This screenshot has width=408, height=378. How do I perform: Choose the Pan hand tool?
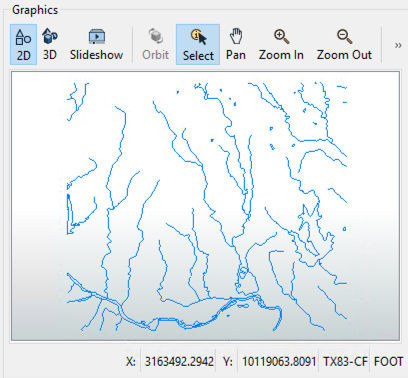[236, 45]
